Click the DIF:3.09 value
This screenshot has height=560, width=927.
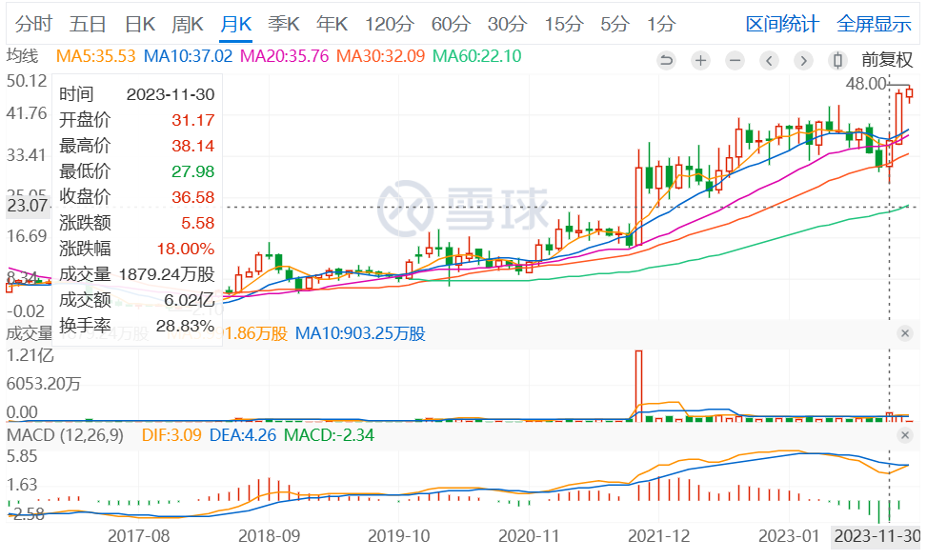[x=171, y=435]
